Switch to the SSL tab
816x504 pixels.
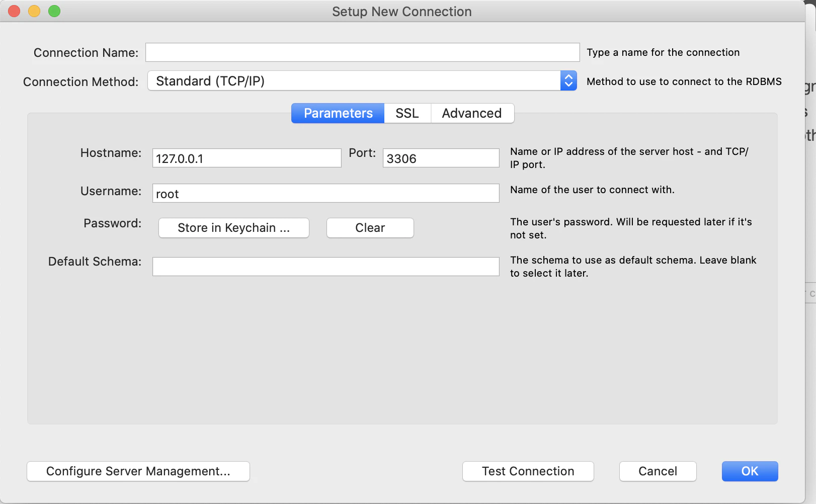(407, 113)
